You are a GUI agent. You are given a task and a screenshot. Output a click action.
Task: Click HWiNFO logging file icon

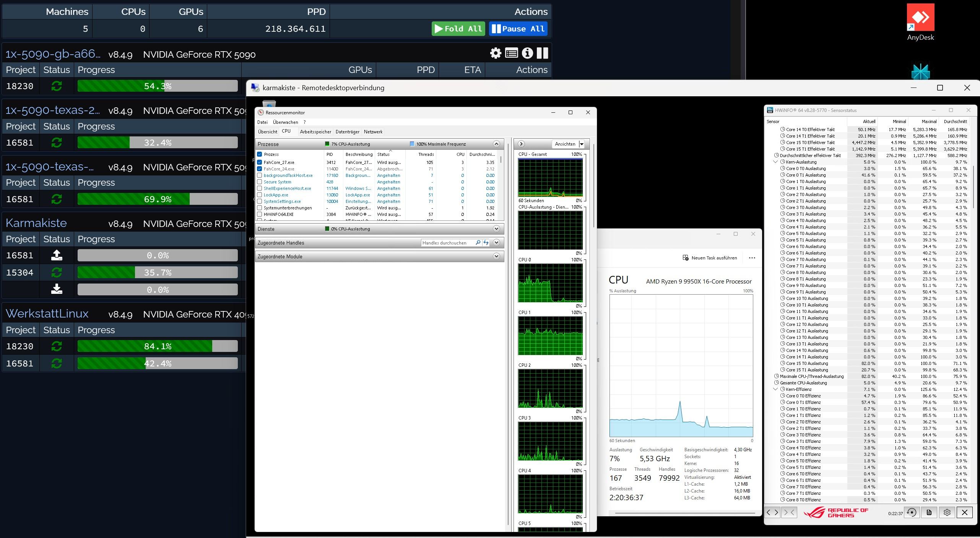(x=929, y=513)
